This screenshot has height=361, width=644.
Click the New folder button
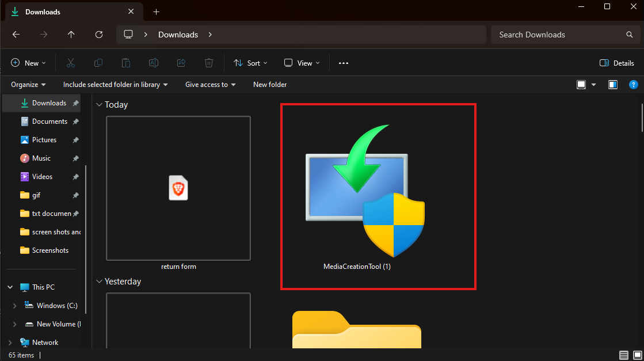pyautogui.click(x=270, y=85)
